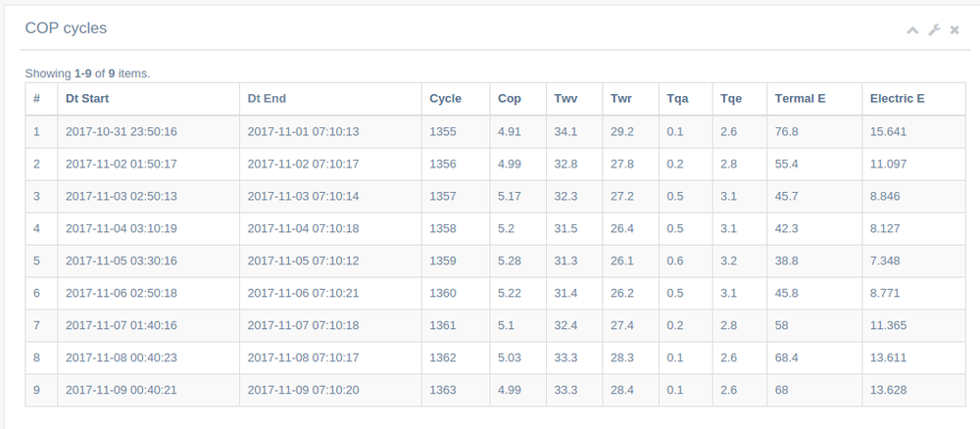The height and width of the screenshot is (429, 980).
Task: Open the panel wrench settings
Action: 934,30
